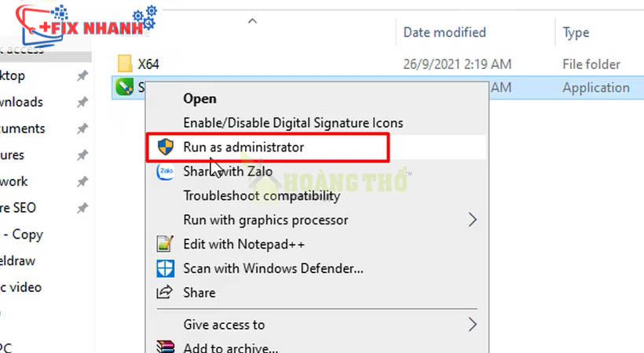644x353 pixels.
Task: Click the green application file icon
Action: click(123, 87)
